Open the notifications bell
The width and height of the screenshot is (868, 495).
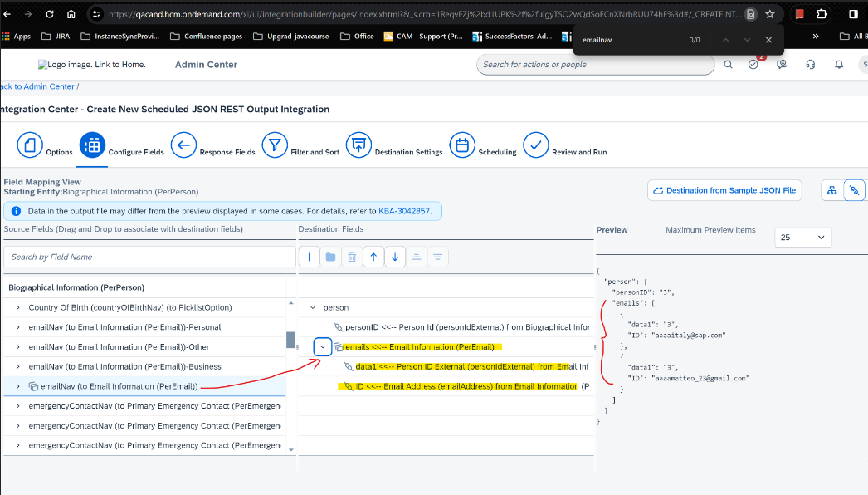[x=839, y=64]
